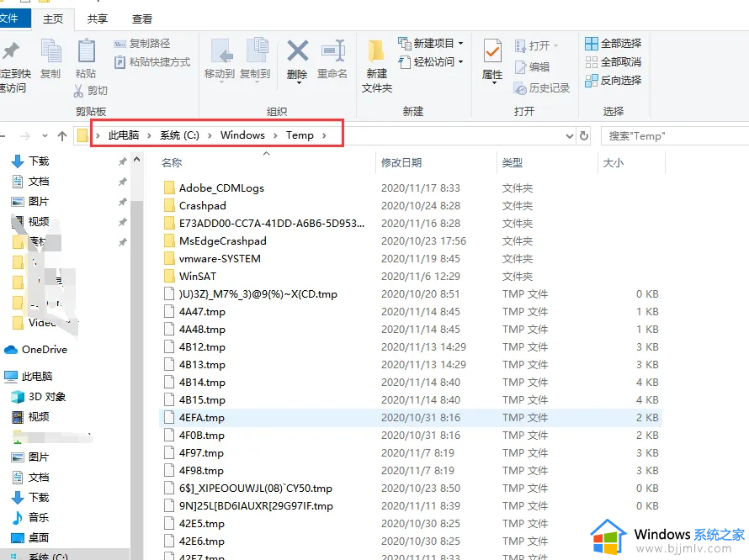Select the vmware-SYSTEM folder
The width and height of the screenshot is (749, 560).
pos(220,259)
